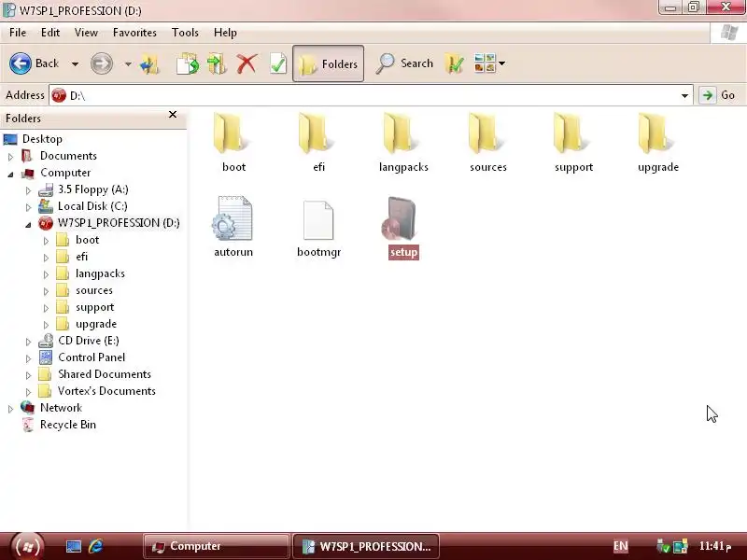Select the bootmgr file icon
Screen dimensions: 747x560
pyautogui.click(x=318, y=220)
